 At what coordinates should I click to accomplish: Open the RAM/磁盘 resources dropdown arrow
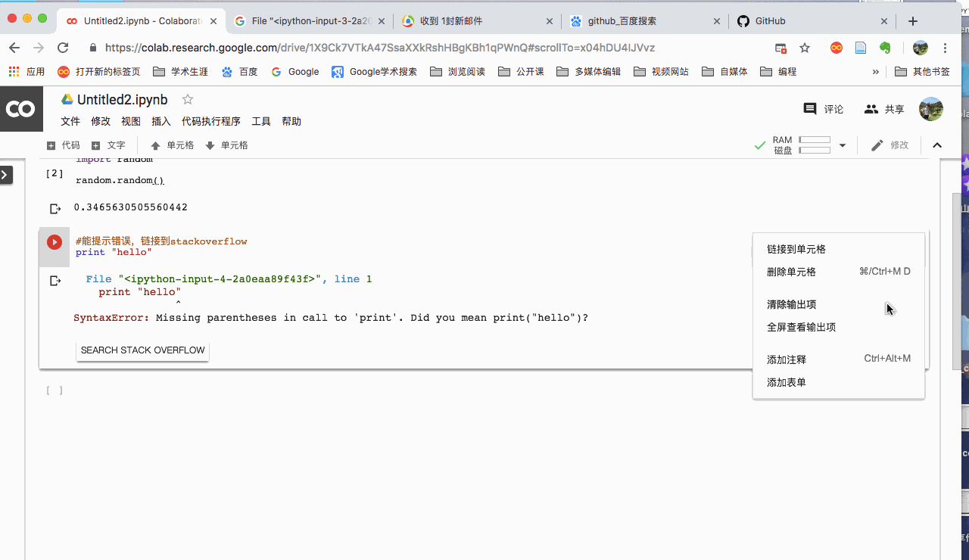click(840, 145)
